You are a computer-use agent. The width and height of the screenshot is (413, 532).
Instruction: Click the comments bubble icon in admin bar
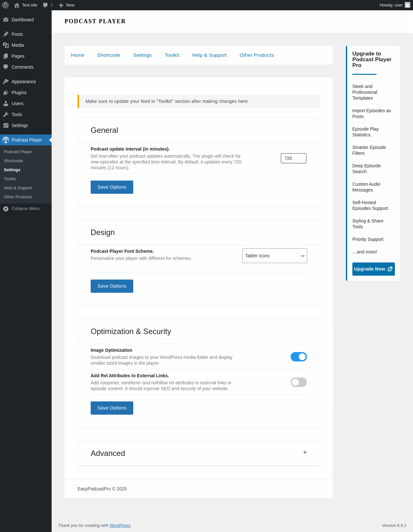pos(45,5)
